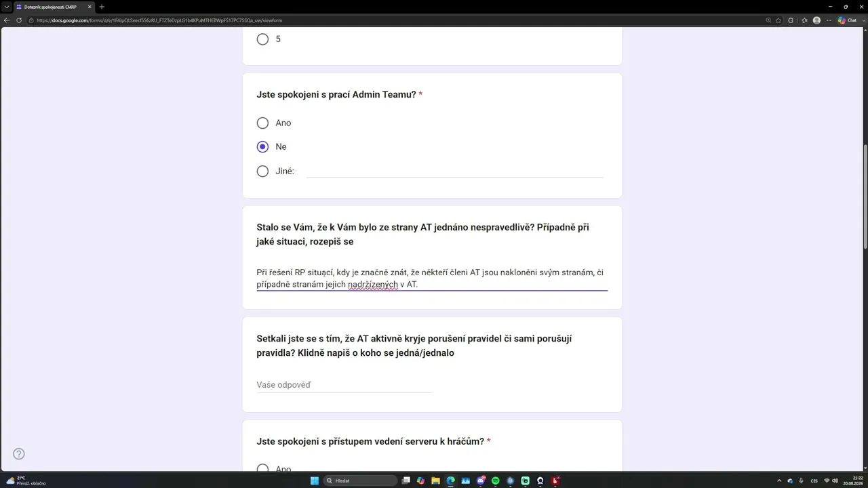The height and width of the screenshot is (488, 868).
Task: Switch the CES keyboard language indicator
Action: click(x=814, y=481)
